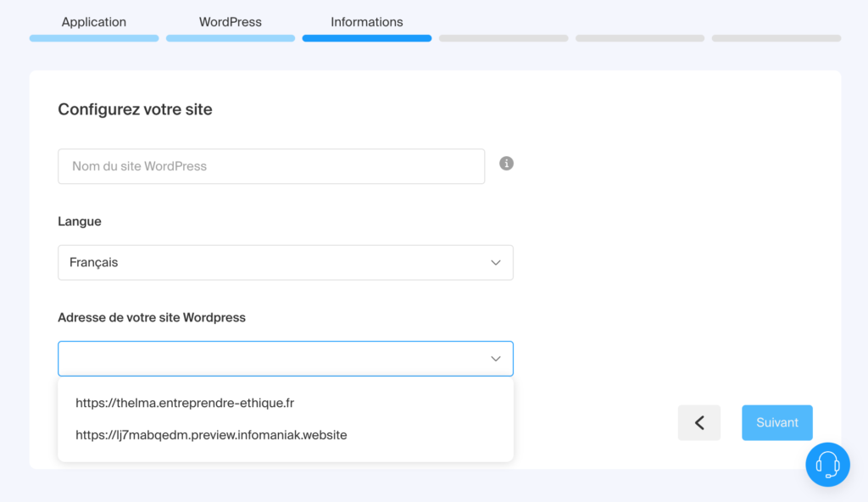Click the Application progress bar segment
This screenshot has width=868, height=502.
coord(94,38)
